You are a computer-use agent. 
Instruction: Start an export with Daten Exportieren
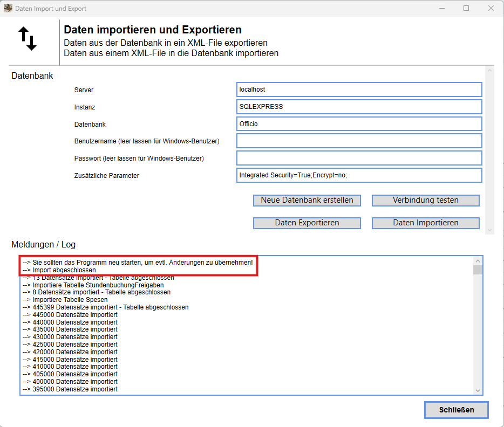307,222
